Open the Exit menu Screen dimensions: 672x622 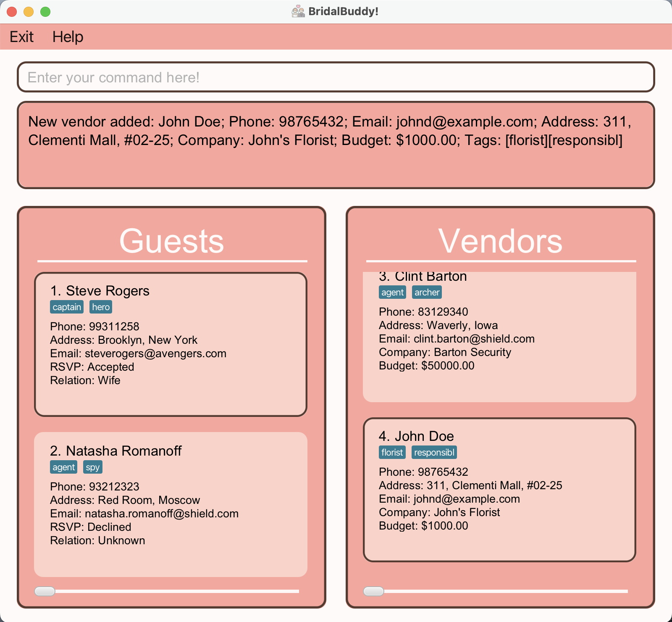coord(21,37)
